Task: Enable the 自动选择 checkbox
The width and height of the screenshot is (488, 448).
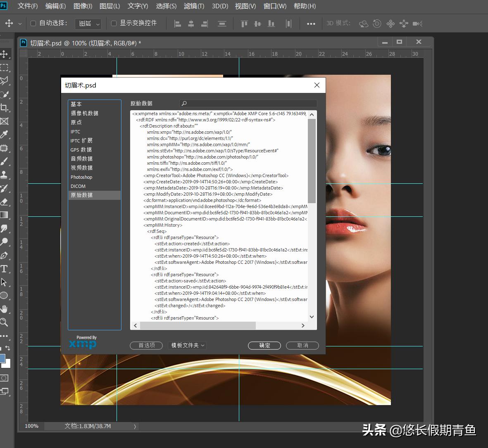Action: point(32,24)
